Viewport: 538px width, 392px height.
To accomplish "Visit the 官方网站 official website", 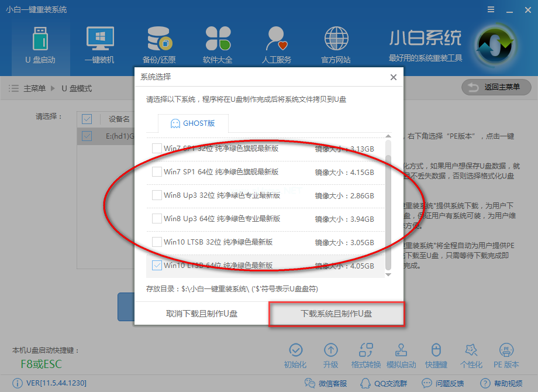I will 336,44.
